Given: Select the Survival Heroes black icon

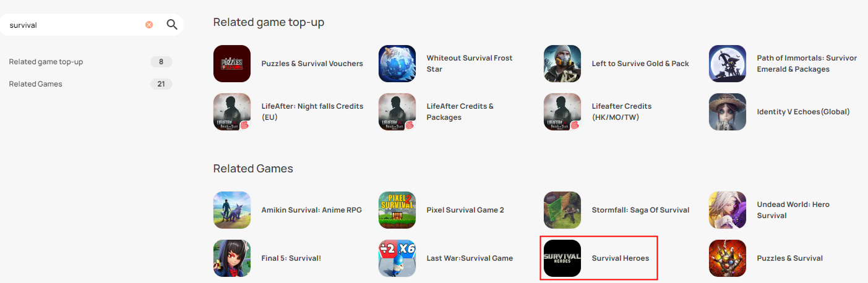Looking at the screenshot, I should coord(562,258).
